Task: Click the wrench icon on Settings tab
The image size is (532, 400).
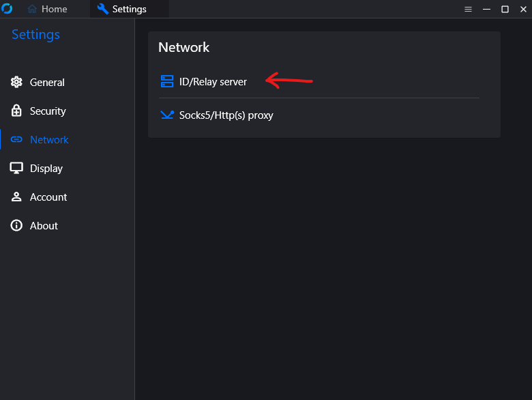Action: pyautogui.click(x=103, y=9)
